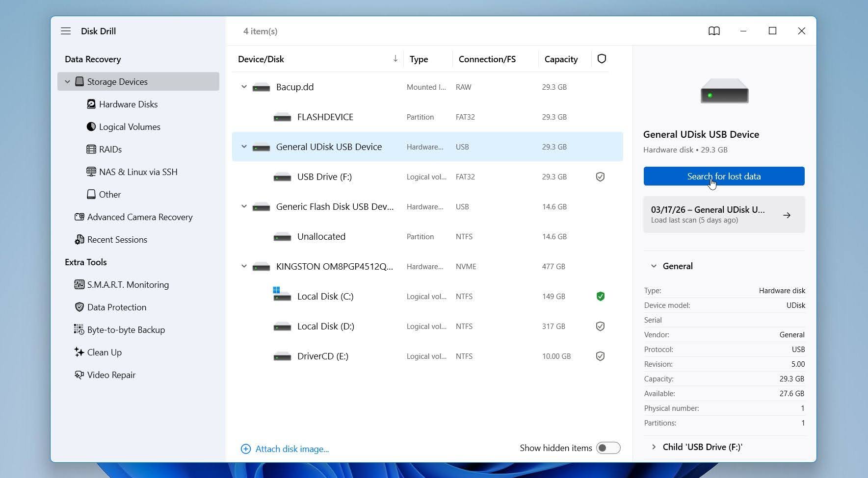Collapse the General UDisk USB Device row
The image size is (868, 478).
coord(244,147)
